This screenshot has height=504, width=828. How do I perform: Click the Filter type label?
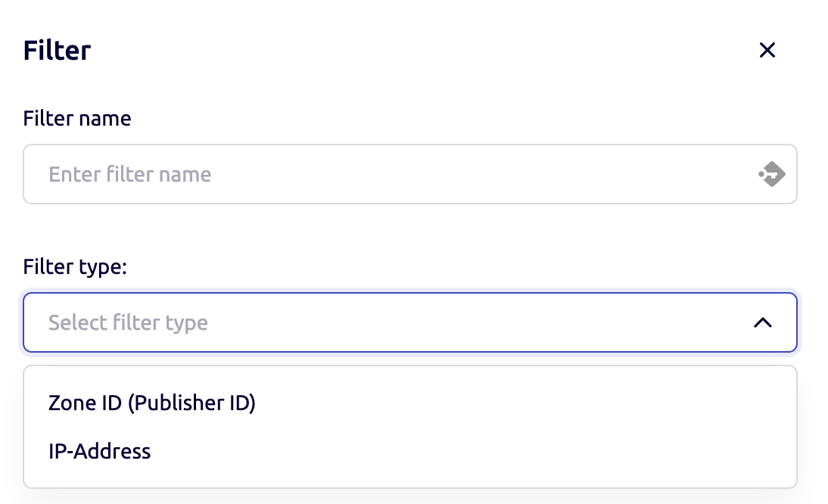74,266
